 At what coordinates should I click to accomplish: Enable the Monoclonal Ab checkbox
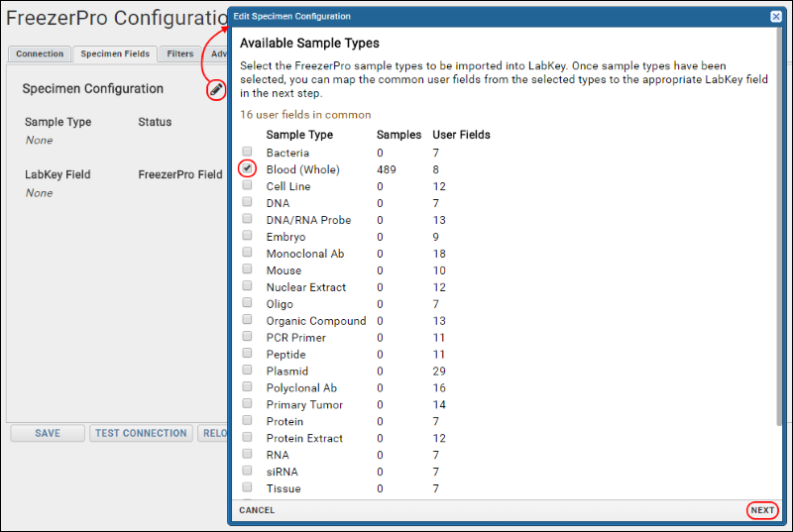(x=247, y=252)
